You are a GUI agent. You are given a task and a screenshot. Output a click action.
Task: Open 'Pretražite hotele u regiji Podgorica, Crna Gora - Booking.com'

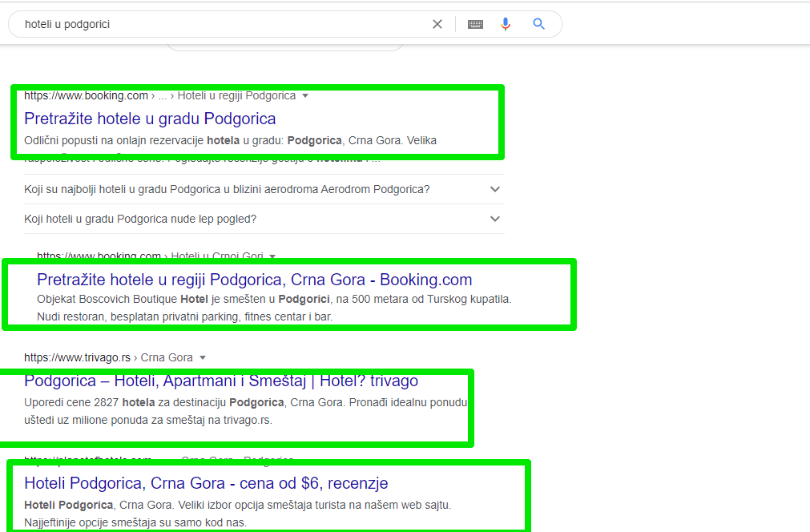point(254,280)
